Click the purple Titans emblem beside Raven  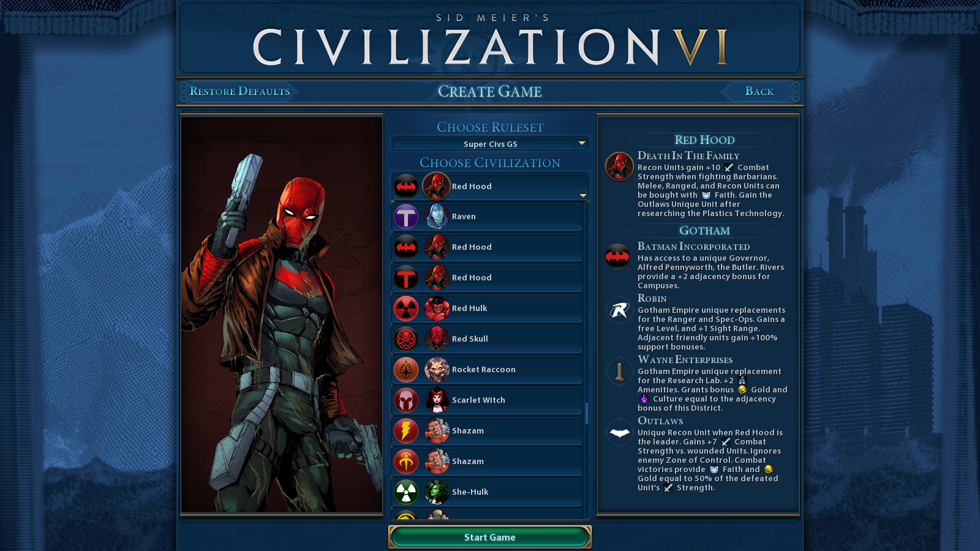[406, 217]
